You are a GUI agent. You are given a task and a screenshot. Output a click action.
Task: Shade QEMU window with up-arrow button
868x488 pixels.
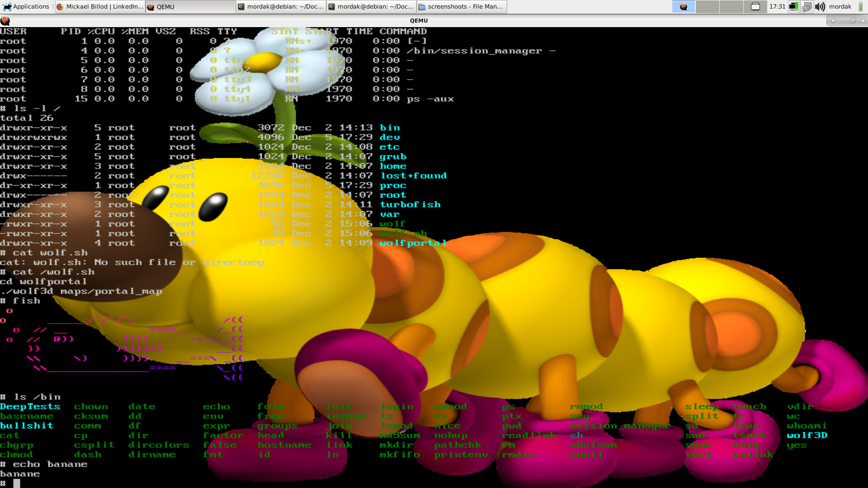point(833,20)
